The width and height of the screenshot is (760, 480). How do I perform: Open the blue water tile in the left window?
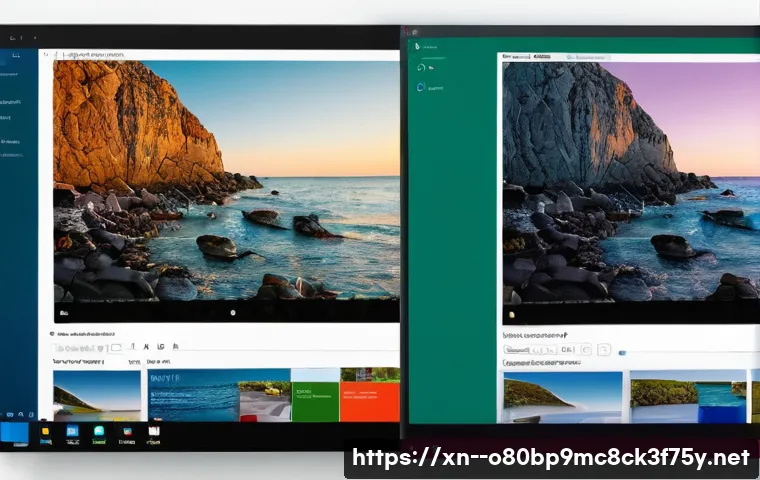(x=193, y=395)
